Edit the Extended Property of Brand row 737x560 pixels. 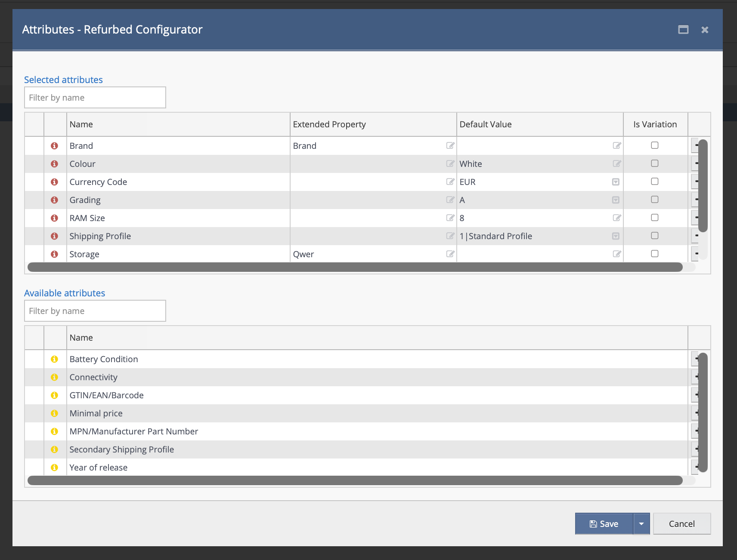[x=450, y=145]
